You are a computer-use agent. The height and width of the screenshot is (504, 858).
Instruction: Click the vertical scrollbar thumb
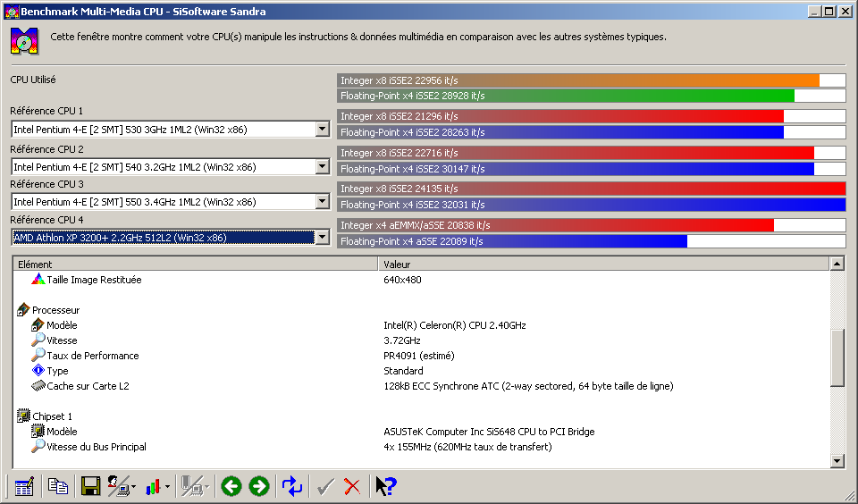tap(837, 358)
